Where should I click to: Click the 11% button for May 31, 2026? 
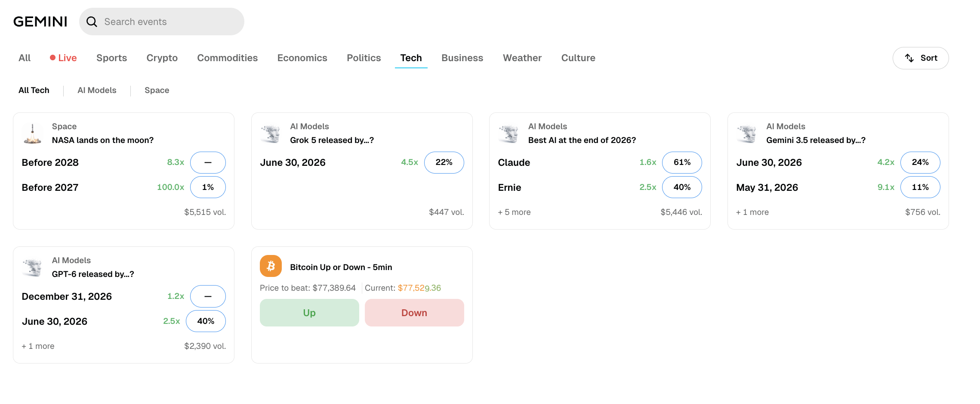pos(920,187)
